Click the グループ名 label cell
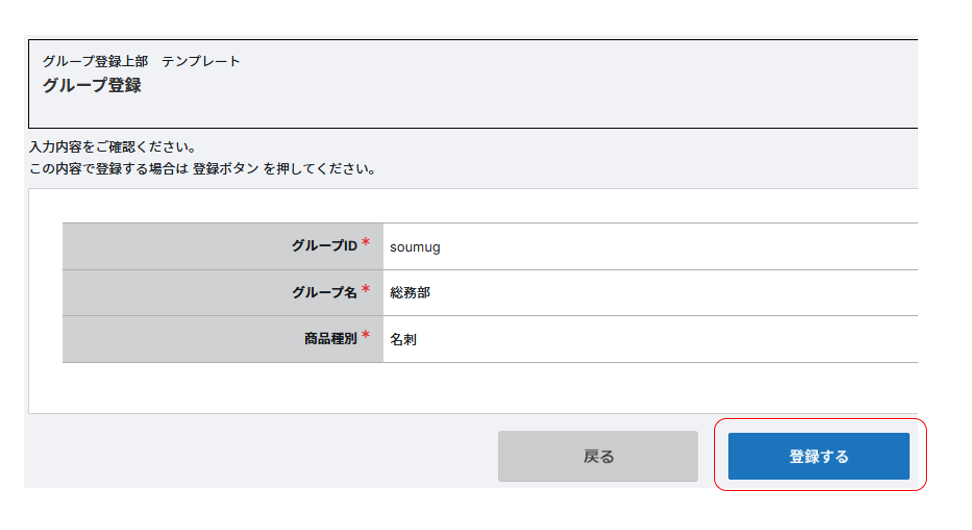 click(x=324, y=293)
